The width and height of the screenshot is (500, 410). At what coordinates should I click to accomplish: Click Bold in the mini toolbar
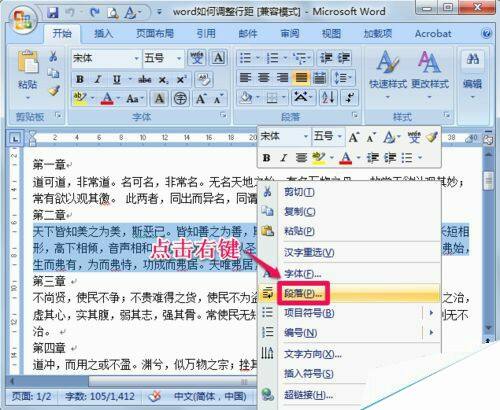pyautogui.click(x=266, y=157)
